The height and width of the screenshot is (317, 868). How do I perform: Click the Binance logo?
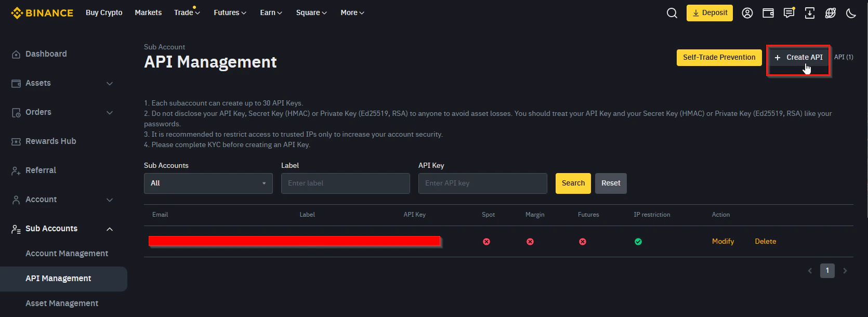pos(42,13)
